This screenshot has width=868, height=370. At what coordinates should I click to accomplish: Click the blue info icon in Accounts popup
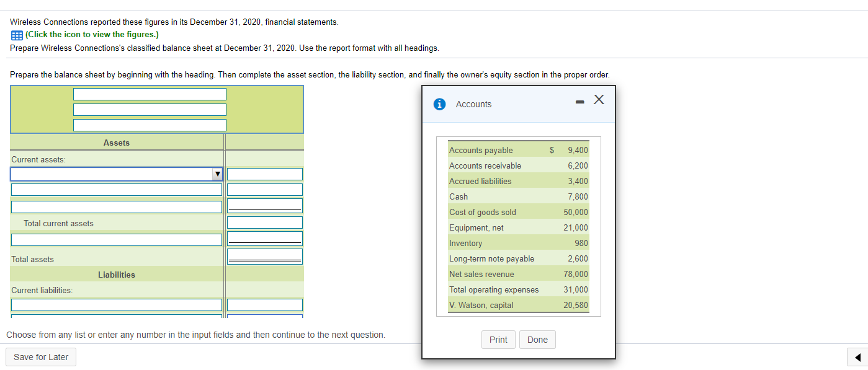point(439,104)
